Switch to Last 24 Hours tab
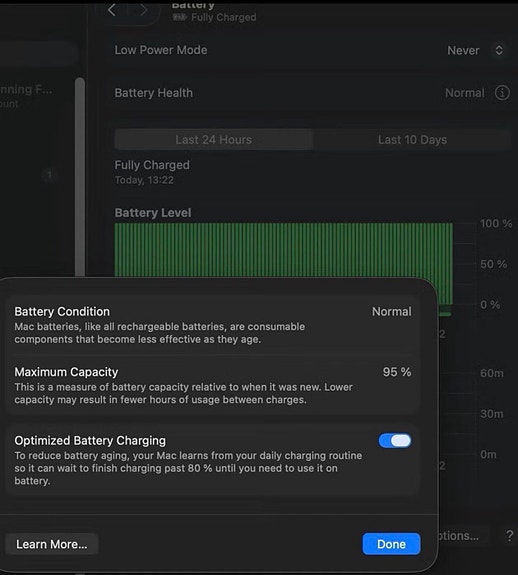 pyautogui.click(x=214, y=139)
